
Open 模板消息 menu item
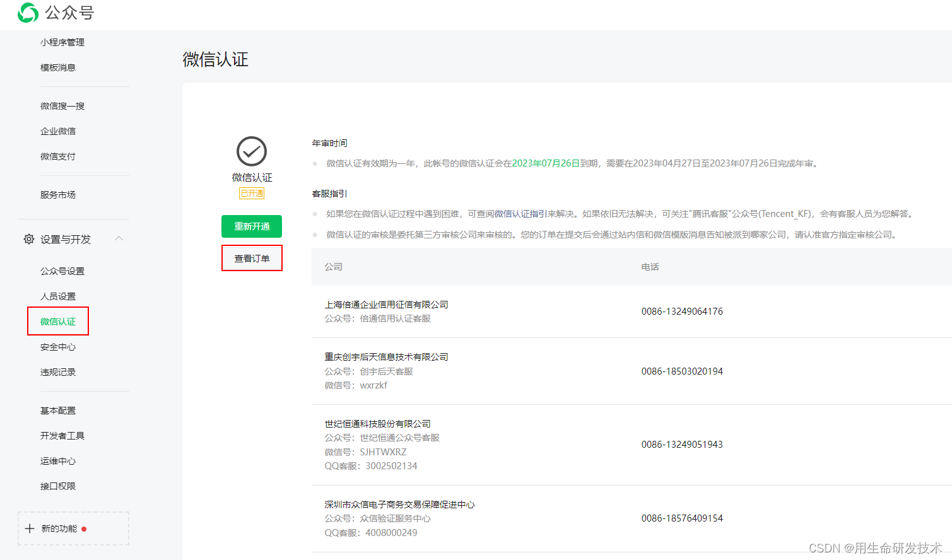[58, 67]
